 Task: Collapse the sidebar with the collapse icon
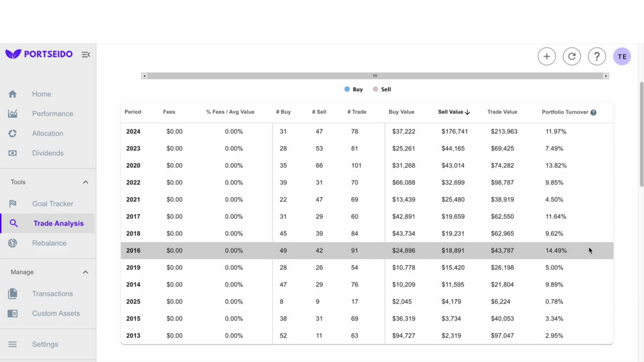coord(86,54)
